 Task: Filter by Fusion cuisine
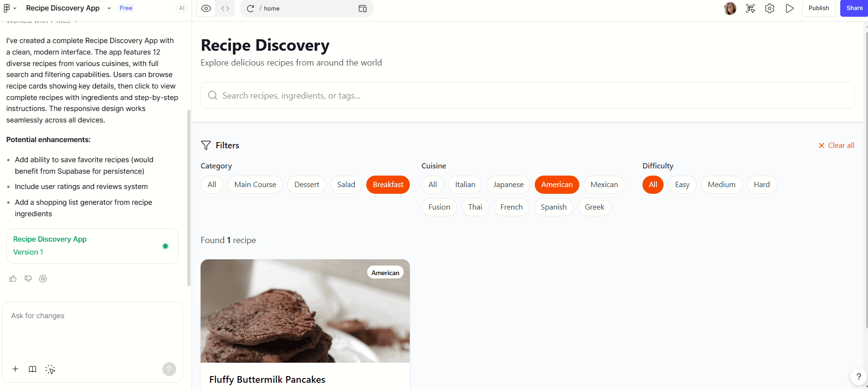click(439, 207)
